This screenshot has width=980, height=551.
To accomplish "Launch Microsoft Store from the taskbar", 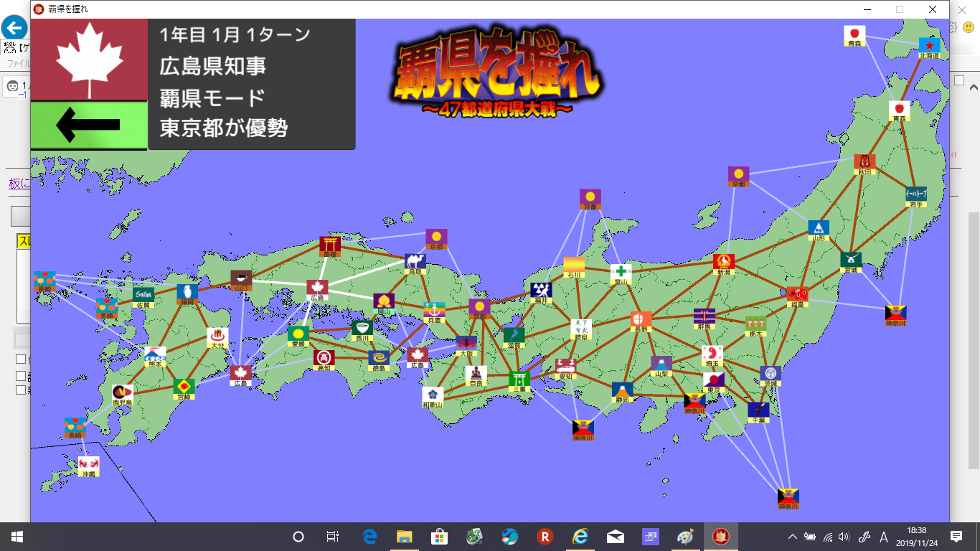I will click(439, 537).
